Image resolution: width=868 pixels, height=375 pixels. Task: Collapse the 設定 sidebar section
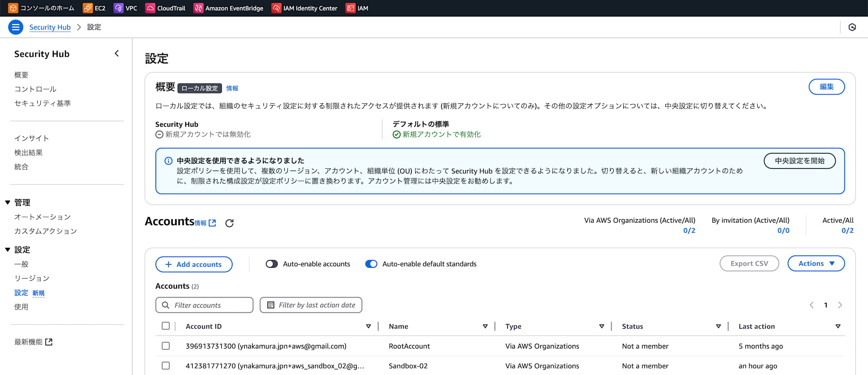7,250
